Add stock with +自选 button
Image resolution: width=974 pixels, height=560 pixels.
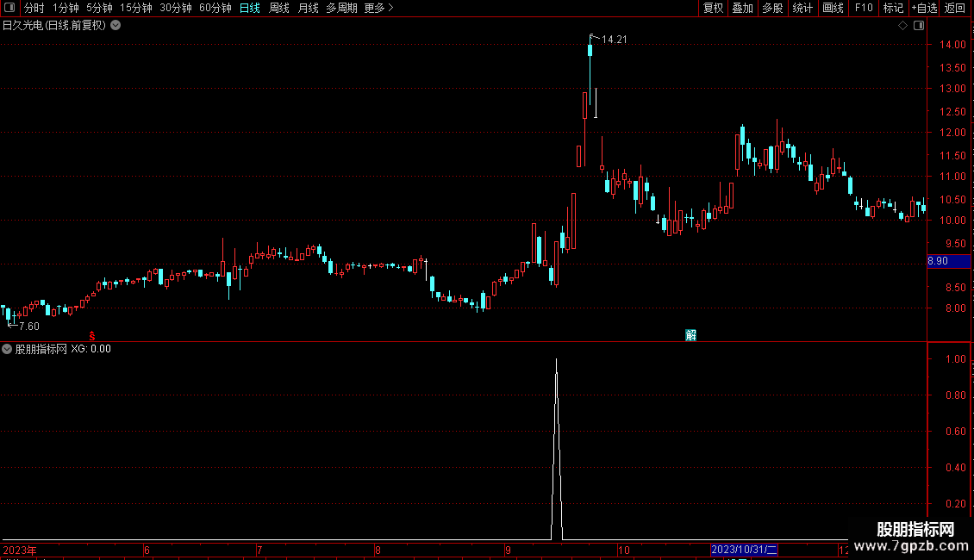(924, 8)
